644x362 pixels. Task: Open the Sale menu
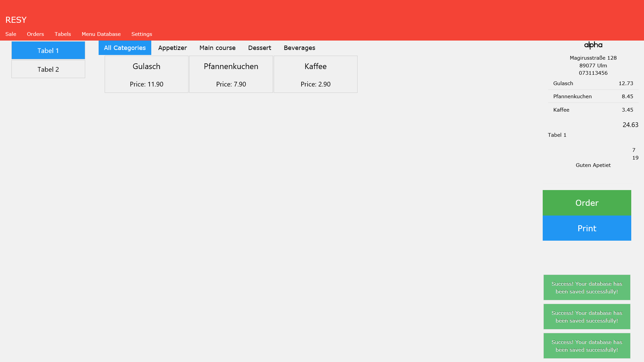click(x=11, y=34)
